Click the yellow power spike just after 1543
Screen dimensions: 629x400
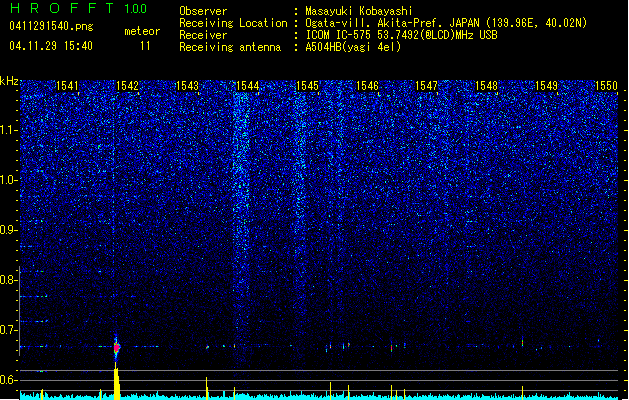coord(207,388)
